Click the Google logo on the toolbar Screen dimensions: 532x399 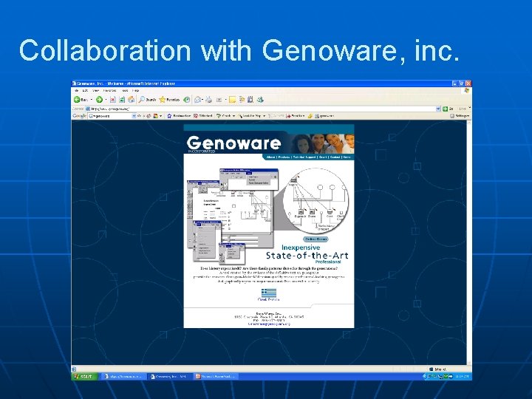pyautogui.click(x=79, y=116)
